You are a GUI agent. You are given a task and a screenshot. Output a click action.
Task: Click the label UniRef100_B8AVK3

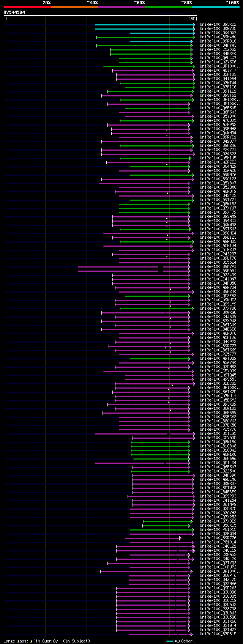(218, 421)
